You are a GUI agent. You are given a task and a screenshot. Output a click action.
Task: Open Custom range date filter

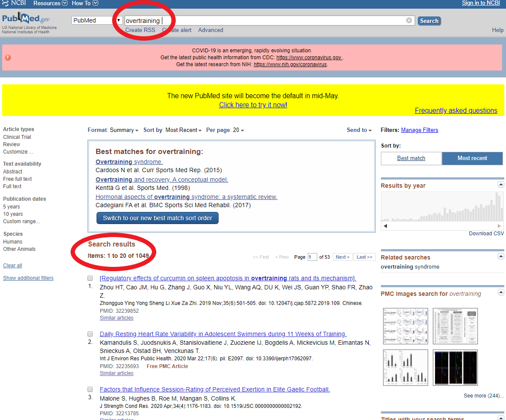(21, 221)
